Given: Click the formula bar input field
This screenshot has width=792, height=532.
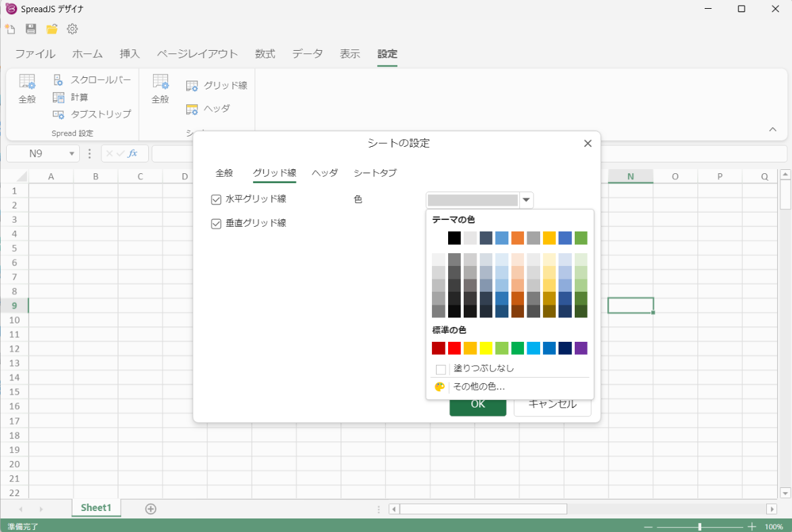Looking at the screenshot, I should point(469,154).
